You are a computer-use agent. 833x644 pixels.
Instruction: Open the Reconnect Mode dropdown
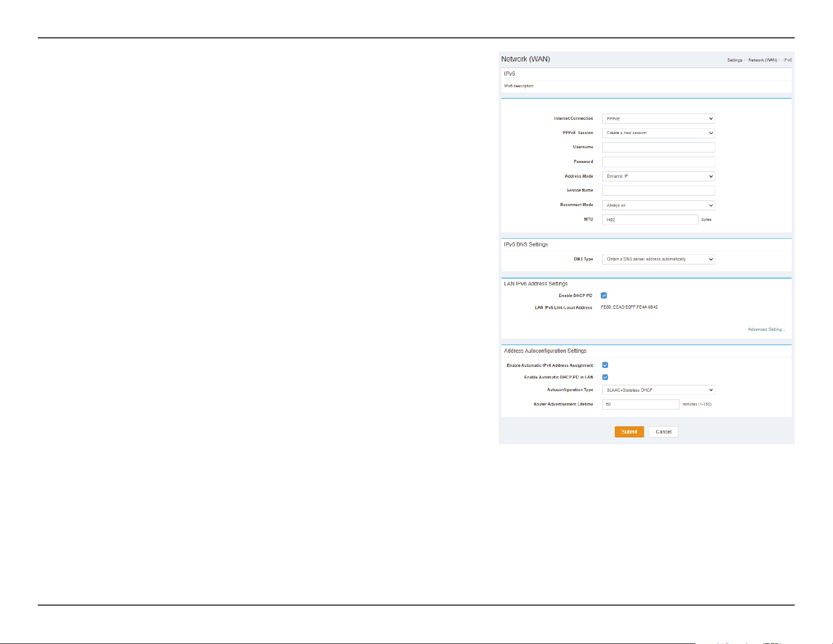(659, 206)
